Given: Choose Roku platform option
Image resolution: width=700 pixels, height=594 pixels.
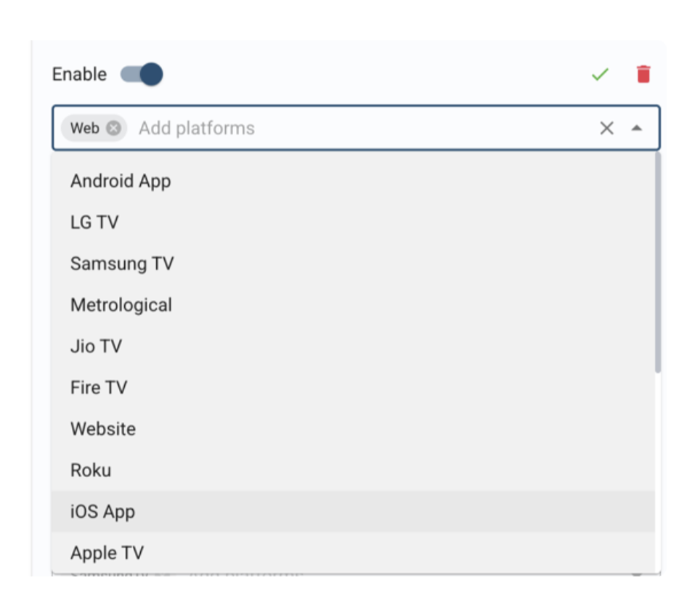Looking at the screenshot, I should (x=353, y=471).
